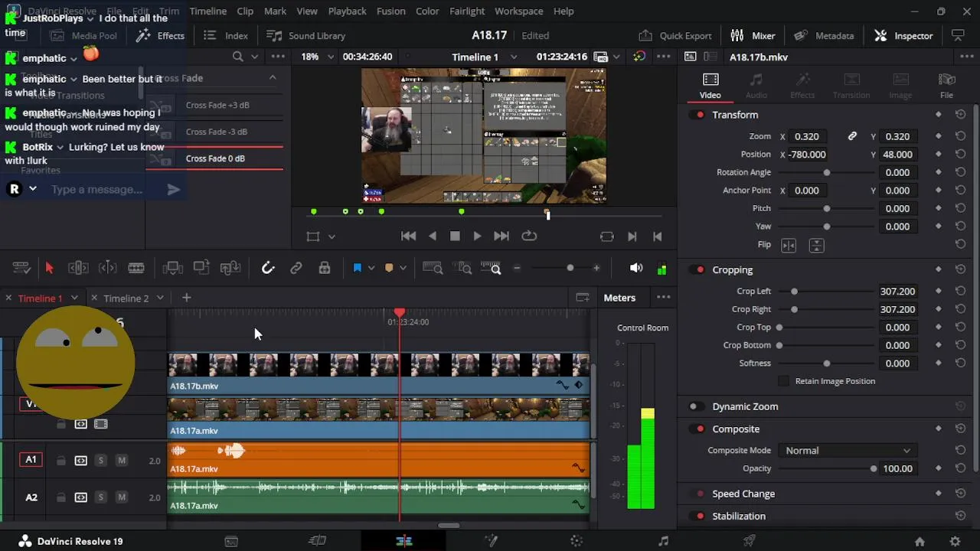The height and width of the screenshot is (551, 980).
Task: Click the Full Extent Zoom icon
Action: pyautogui.click(x=433, y=268)
